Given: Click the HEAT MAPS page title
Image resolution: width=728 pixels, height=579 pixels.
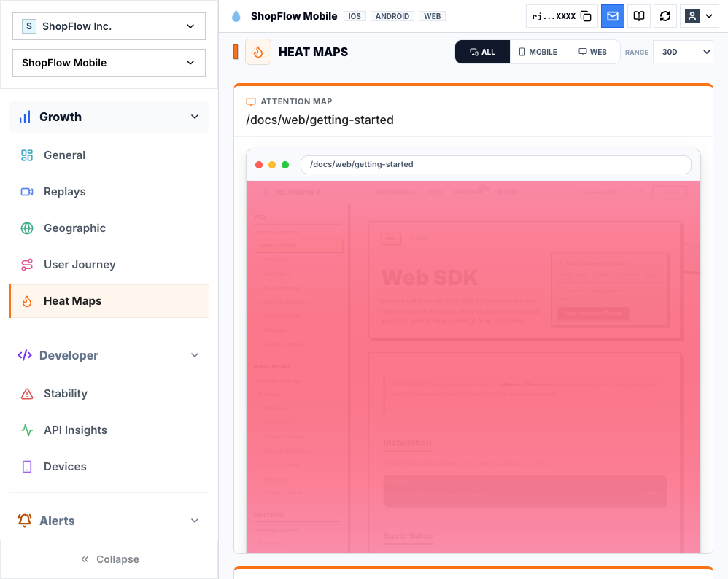Looking at the screenshot, I should click(x=313, y=52).
